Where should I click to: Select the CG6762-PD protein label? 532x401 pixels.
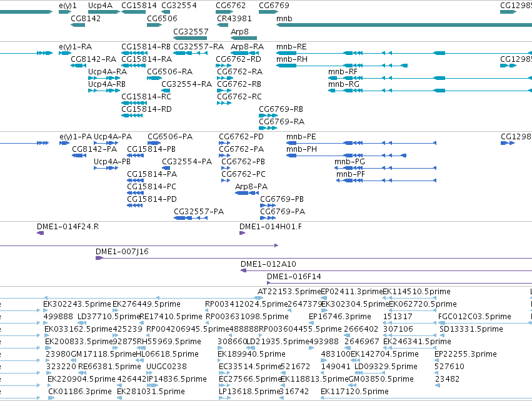(241, 137)
